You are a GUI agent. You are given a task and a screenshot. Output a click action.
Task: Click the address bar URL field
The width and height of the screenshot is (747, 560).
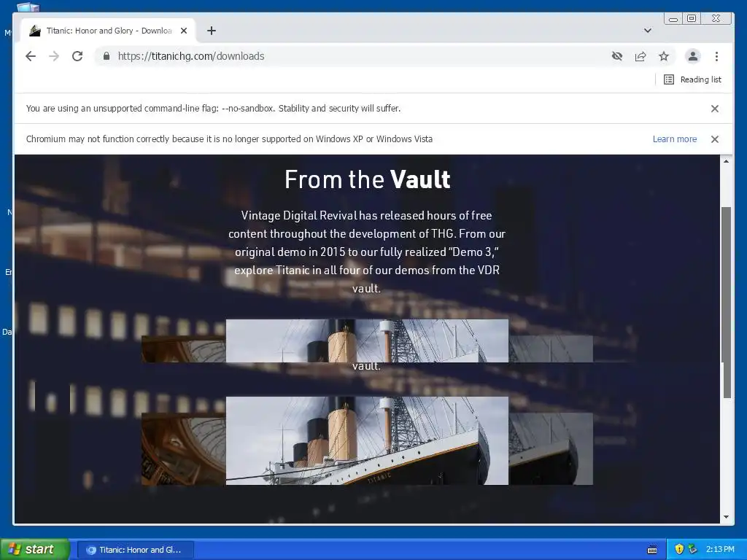point(352,56)
